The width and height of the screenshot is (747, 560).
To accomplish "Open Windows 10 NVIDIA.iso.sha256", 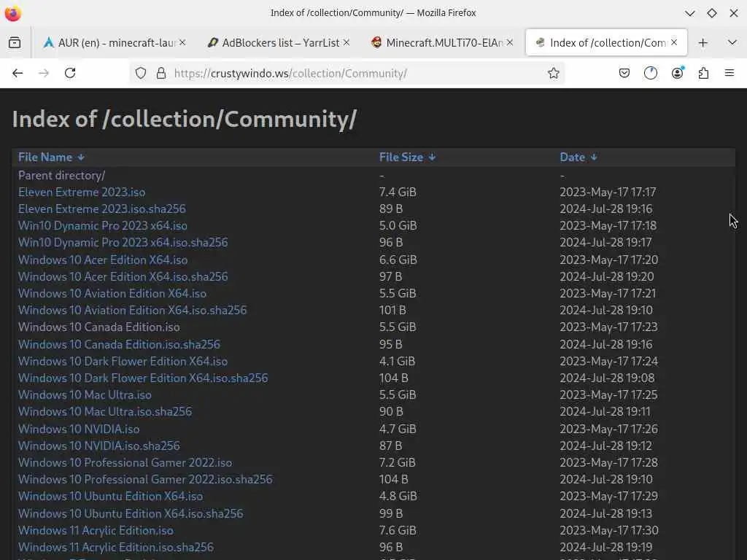I will pos(99,446).
